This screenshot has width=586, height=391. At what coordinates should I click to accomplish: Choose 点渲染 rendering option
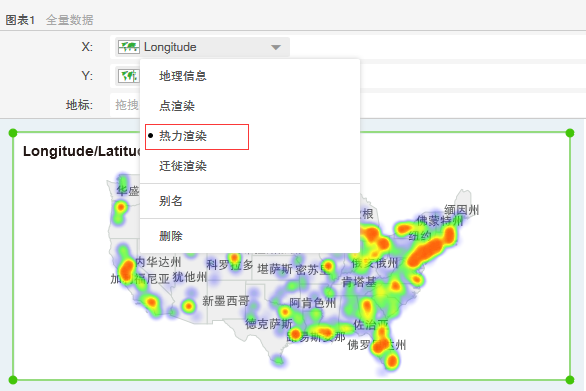pyautogui.click(x=177, y=106)
